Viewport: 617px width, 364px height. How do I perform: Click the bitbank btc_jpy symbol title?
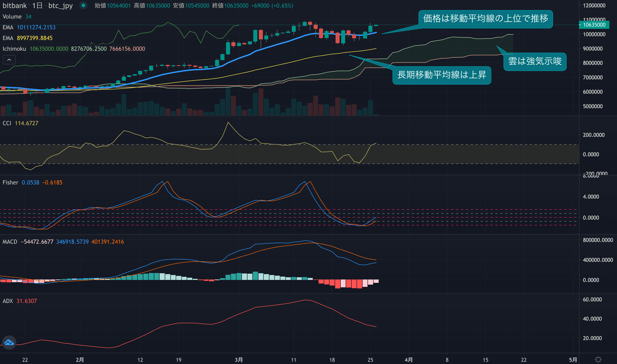pos(38,5)
